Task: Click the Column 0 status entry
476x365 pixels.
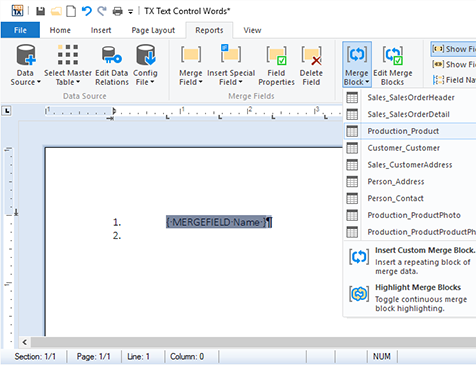Action: pos(187,357)
